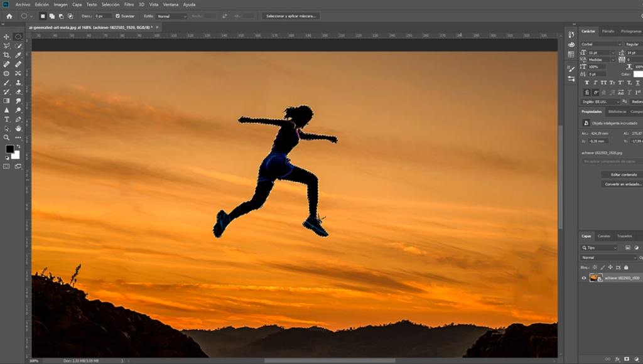643x364 pixels.
Task: Select the Crop tool
Action: pos(7,55)
